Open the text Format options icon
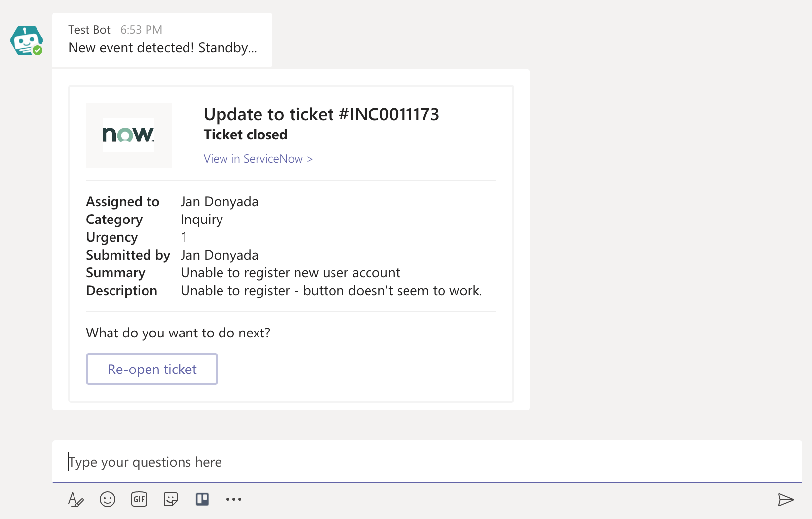 (x=75, y=499)
